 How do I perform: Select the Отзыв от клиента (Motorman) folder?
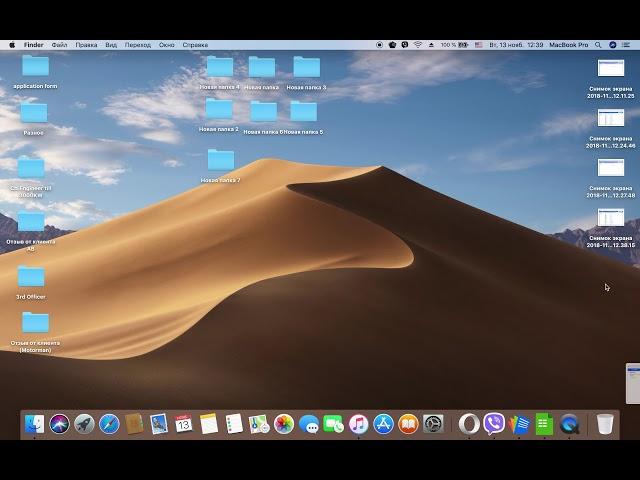pyautogui.click(x=36, y=322)
